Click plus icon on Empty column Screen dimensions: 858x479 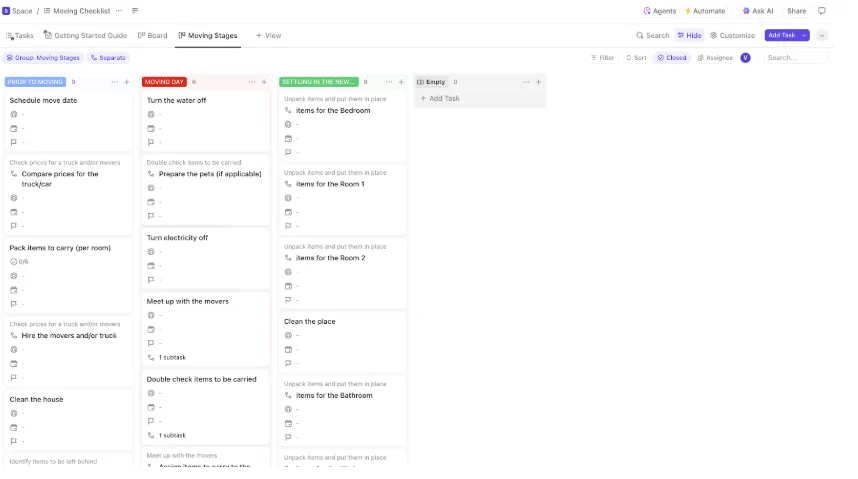point(538,82)
